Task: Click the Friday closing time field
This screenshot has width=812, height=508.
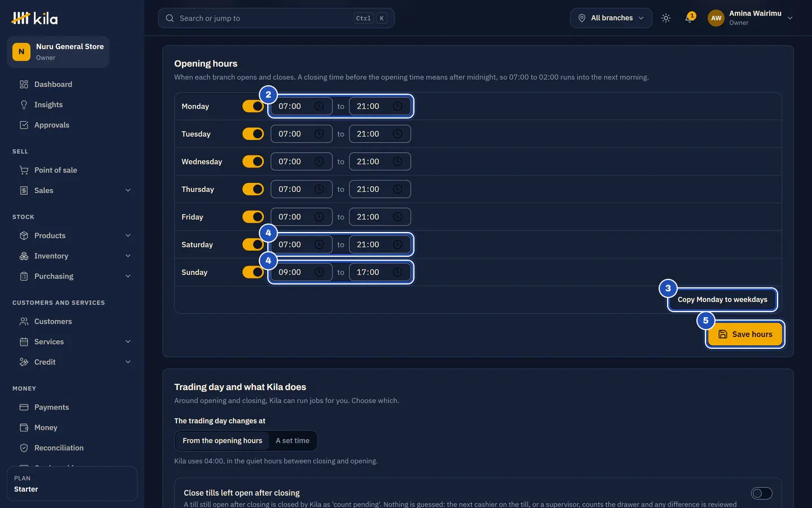Action: pos(380,217)
